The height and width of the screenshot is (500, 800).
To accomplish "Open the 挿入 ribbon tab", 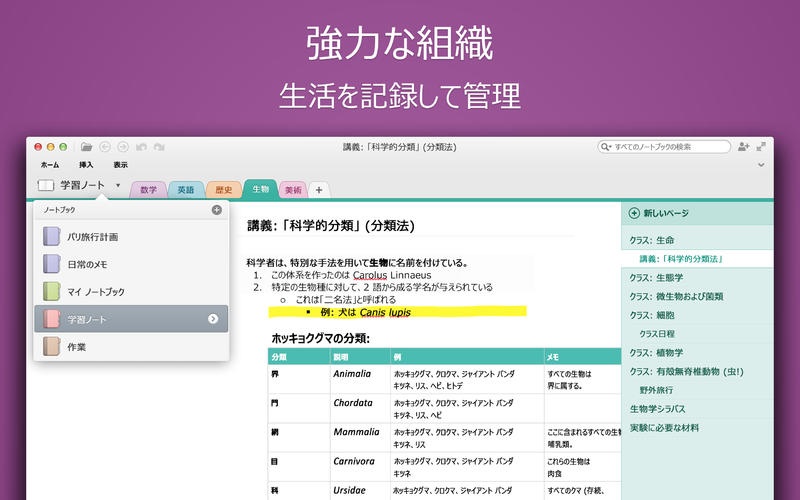I will (86, 165).
